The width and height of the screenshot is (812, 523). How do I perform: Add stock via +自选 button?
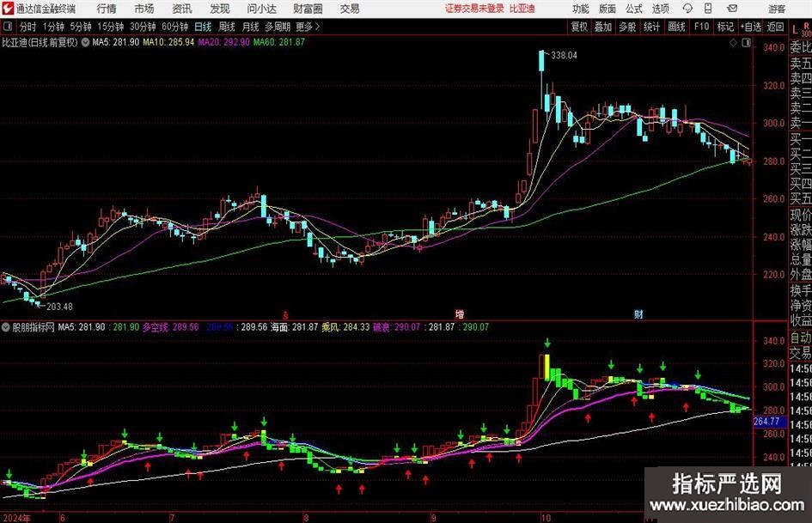coord(751,27)
